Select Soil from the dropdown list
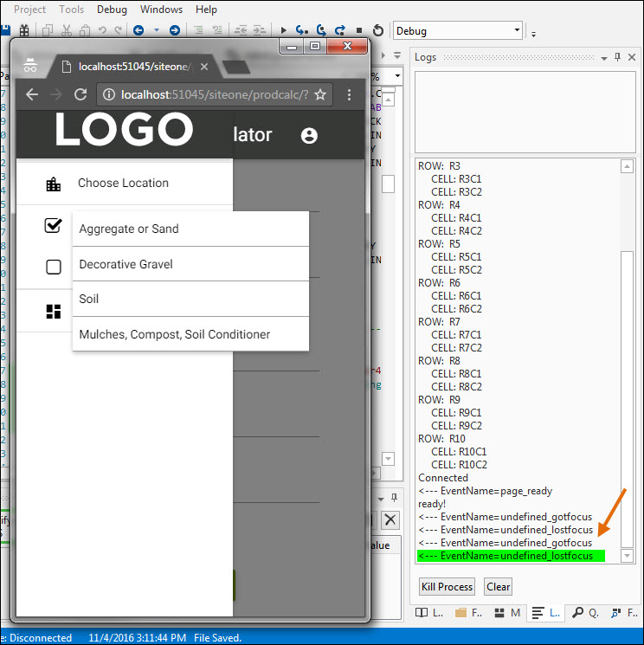The height and width of the screenshot is (645, 644). 190,299
